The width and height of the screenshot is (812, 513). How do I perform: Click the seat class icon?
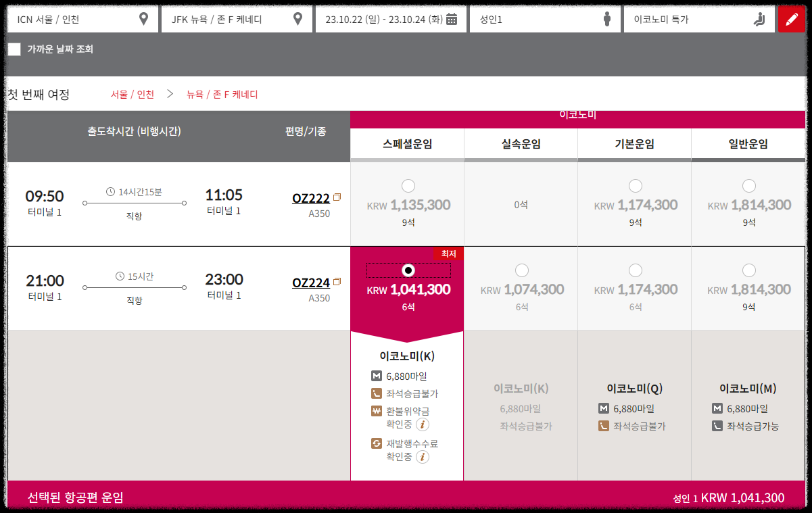pyautogui.click(x=759, y=19)
